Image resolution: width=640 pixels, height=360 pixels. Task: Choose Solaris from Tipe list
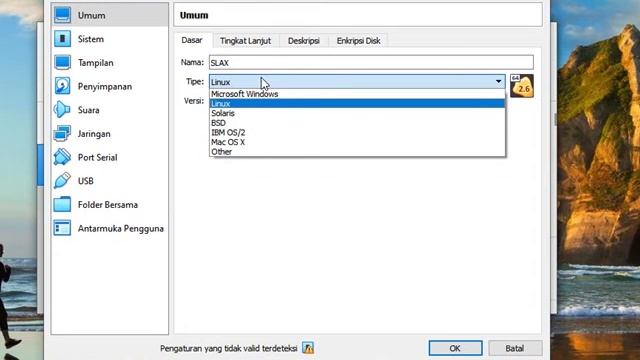357,113
